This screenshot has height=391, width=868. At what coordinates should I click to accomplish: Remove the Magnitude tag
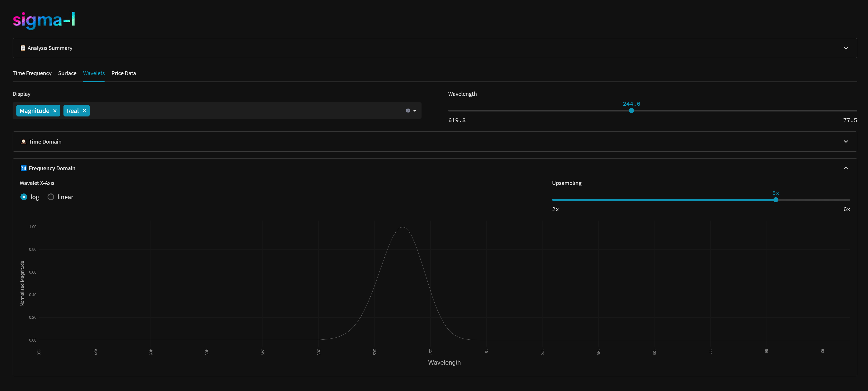coord(55,111)
